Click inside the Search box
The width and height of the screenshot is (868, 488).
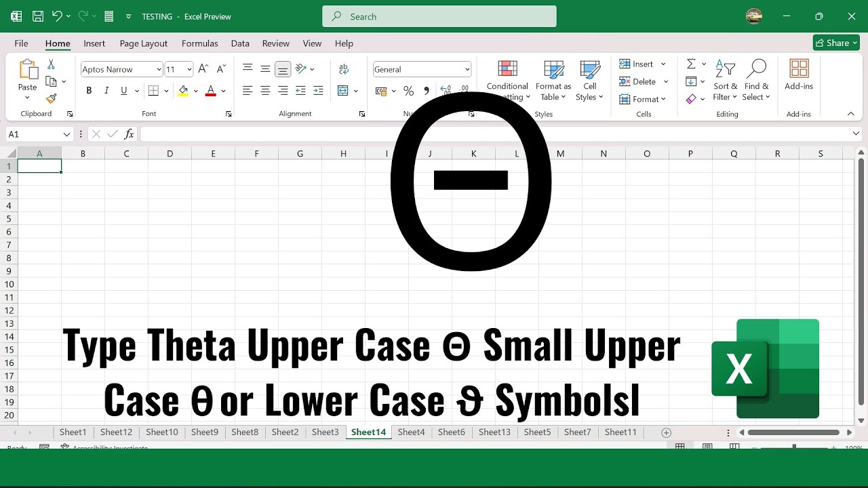(439, 16)
